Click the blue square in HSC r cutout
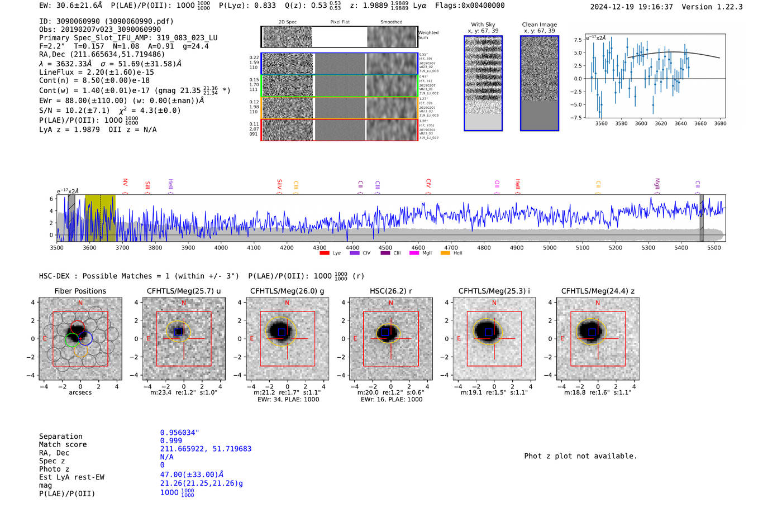The height and width of the screenshot is (532, 782). pos(385,332)
